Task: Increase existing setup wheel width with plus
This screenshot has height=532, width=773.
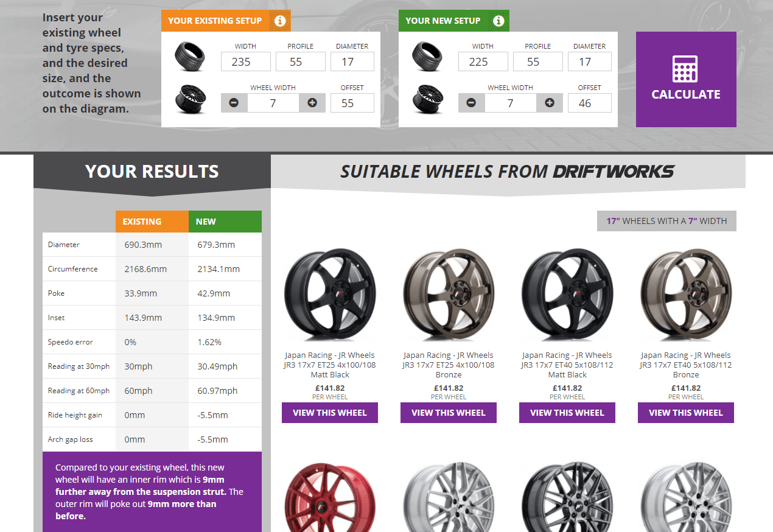Action: pyautogui.click(x=312, y=103)
